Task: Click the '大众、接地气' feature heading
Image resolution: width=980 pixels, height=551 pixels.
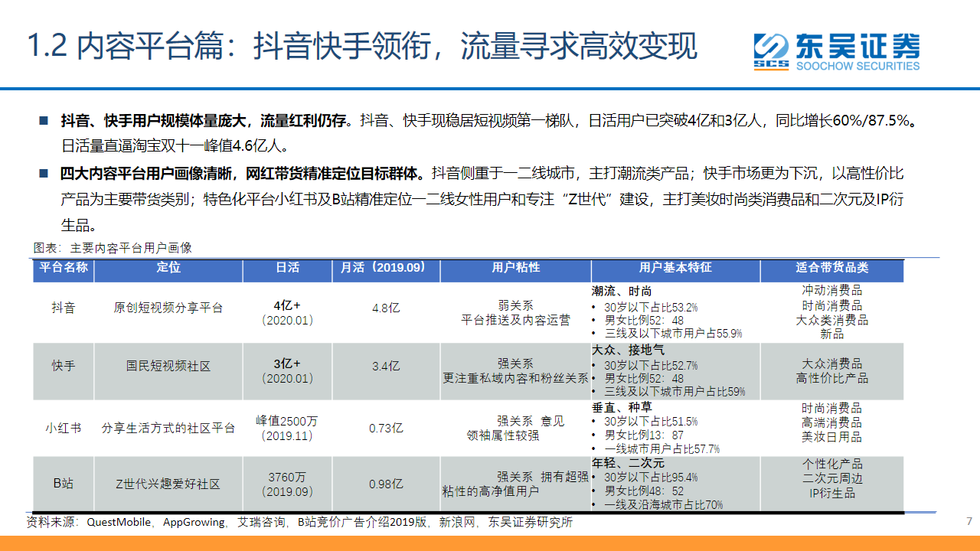Action: [x=628, y=349]
